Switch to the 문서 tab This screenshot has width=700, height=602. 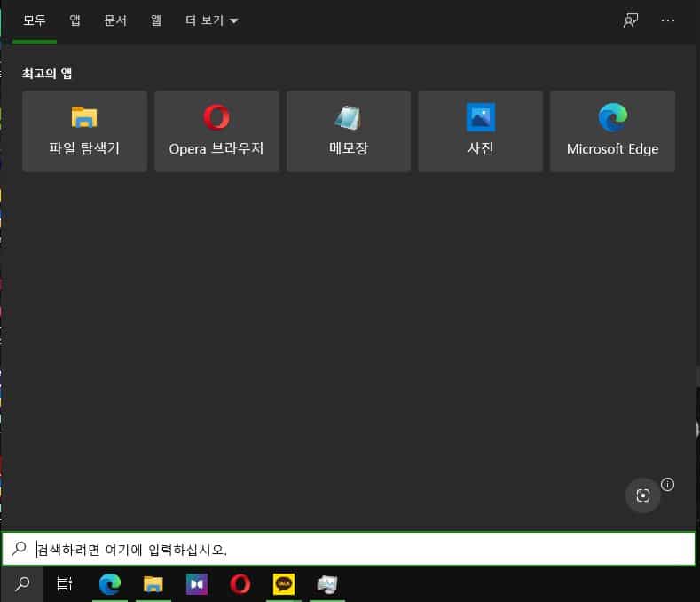pyautogui.click(x=115, y=20)
